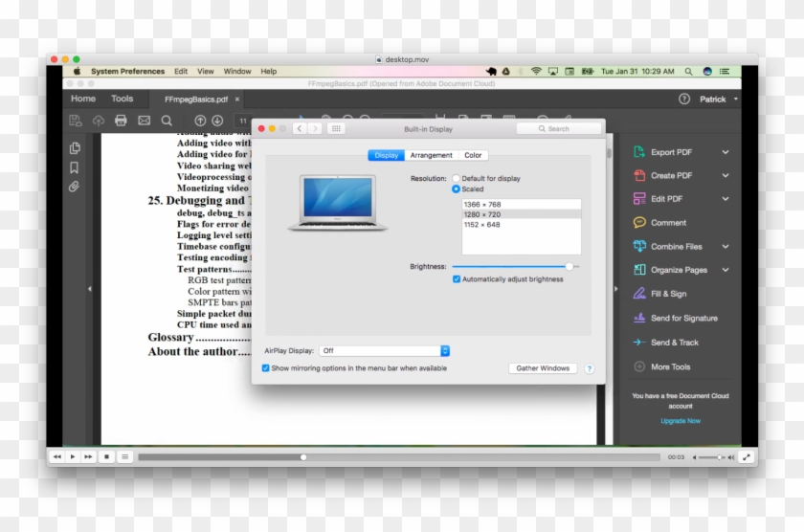The height and width of the screenshot is (532, 804).
Task: Select the 1366 × 768 resolution
Action: tap(522, 204)
